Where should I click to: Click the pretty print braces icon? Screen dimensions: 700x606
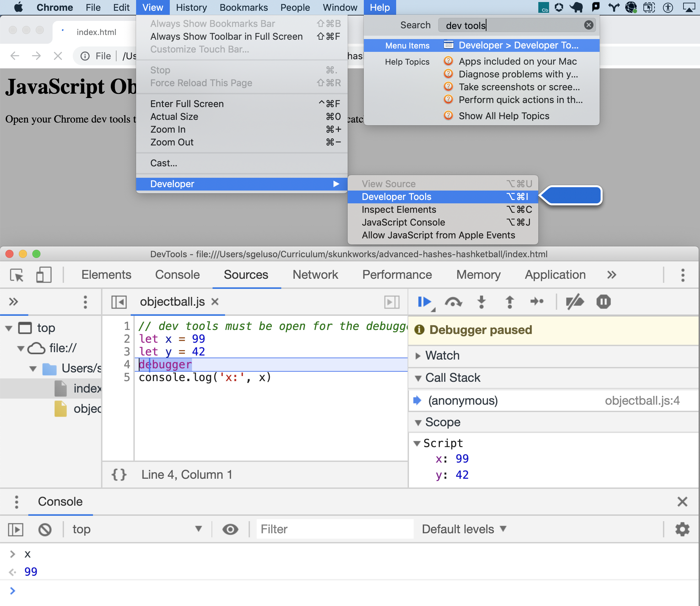(119, 474)
